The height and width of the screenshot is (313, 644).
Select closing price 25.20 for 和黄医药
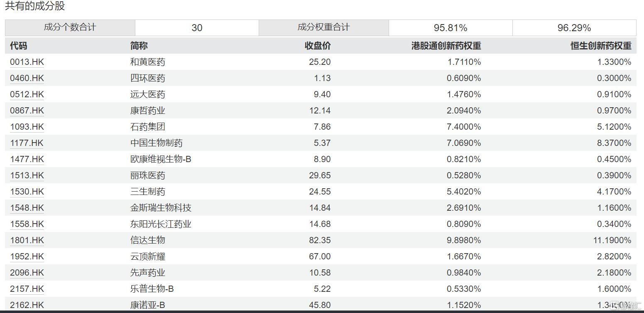[x=320, y=62]
